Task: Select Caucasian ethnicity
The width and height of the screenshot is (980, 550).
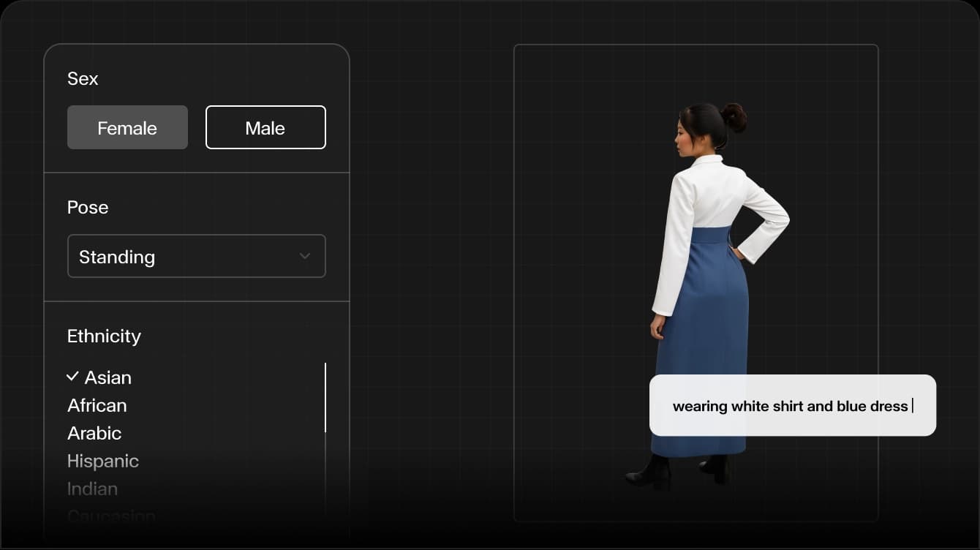Action: point(111,516)
